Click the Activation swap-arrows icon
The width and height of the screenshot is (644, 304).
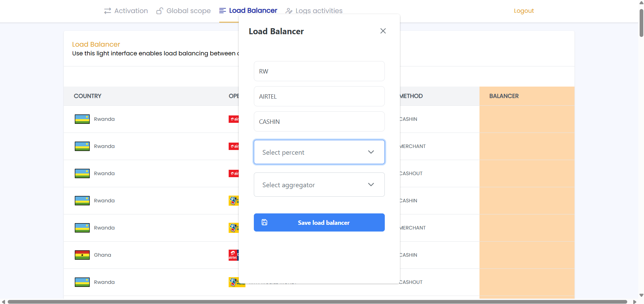[107, 11]
